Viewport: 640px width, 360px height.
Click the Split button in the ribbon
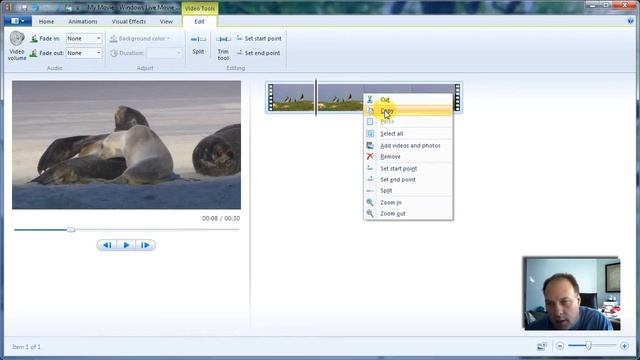(x=198, y=45)
